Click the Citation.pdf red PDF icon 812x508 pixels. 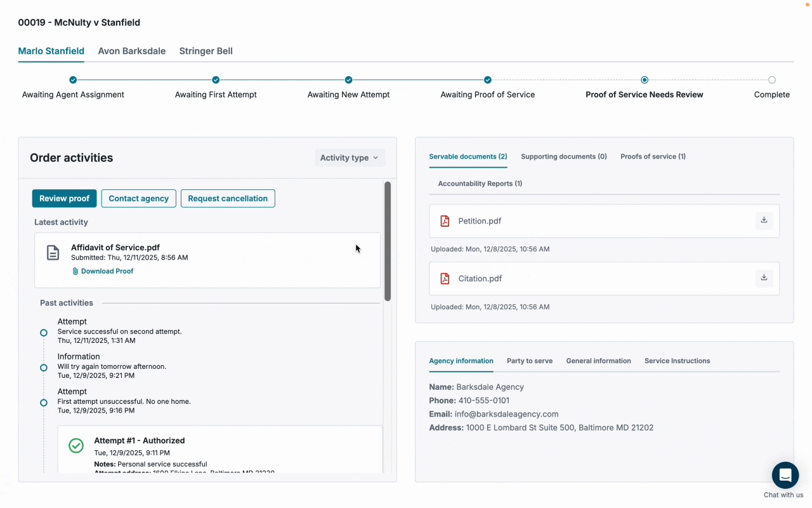coord(445,279)
